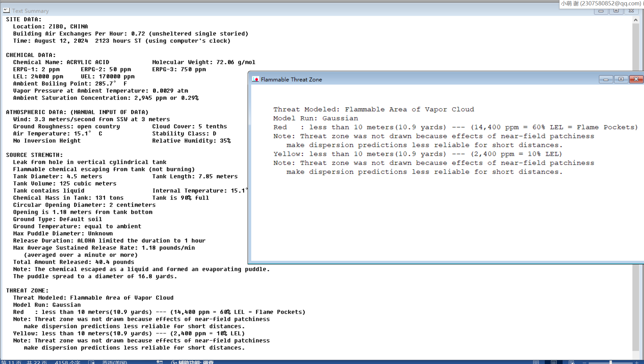Switch to Print Layout view icon
Viewport: 644px width, 364px height.
click(x=554, y=362)
